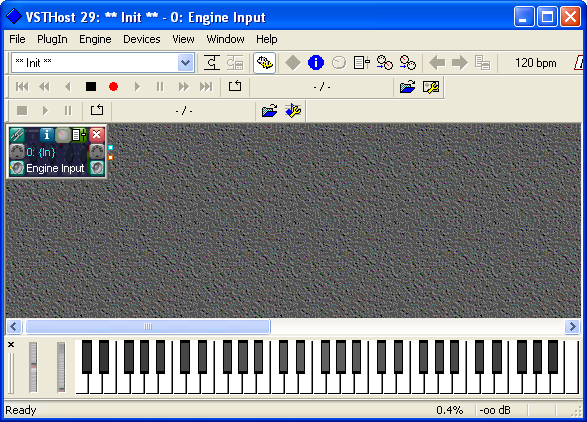Click the horizontal scrollbar right arrow
587x422 pixels.
(572, 327)
